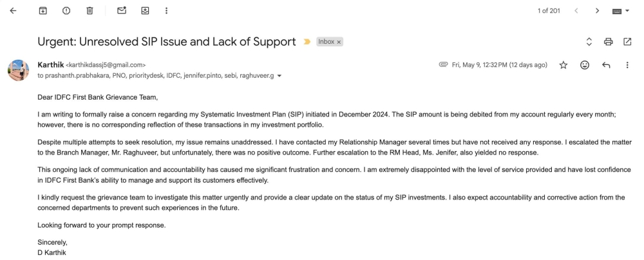Open the input tools keyboard dropdown
This screenshot has height=260, width=644.
[x=623, y=11]
